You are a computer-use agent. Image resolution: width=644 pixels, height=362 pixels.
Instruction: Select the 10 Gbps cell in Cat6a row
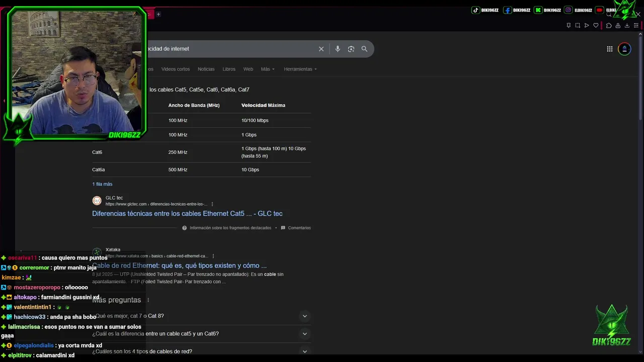coord(250,170)
